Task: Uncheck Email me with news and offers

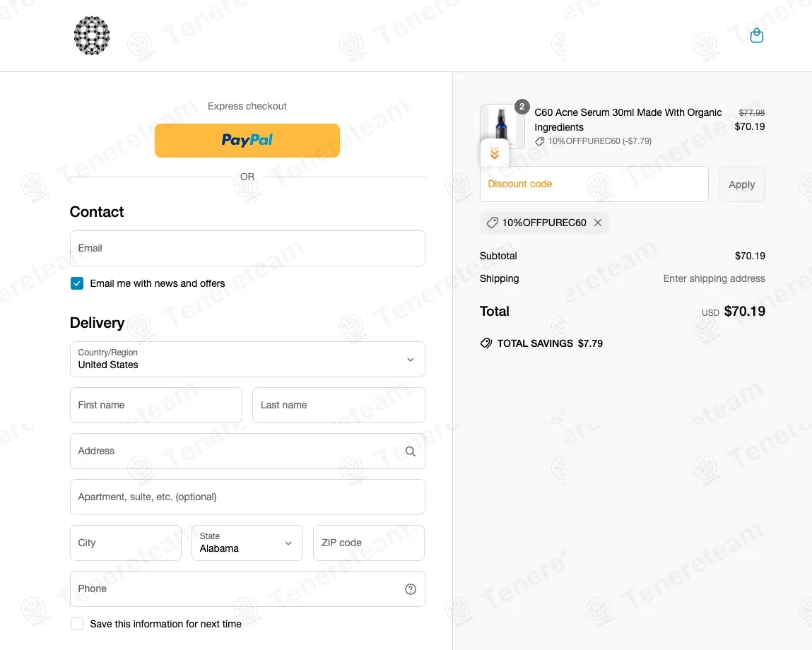Action: (x=76, y=283)
